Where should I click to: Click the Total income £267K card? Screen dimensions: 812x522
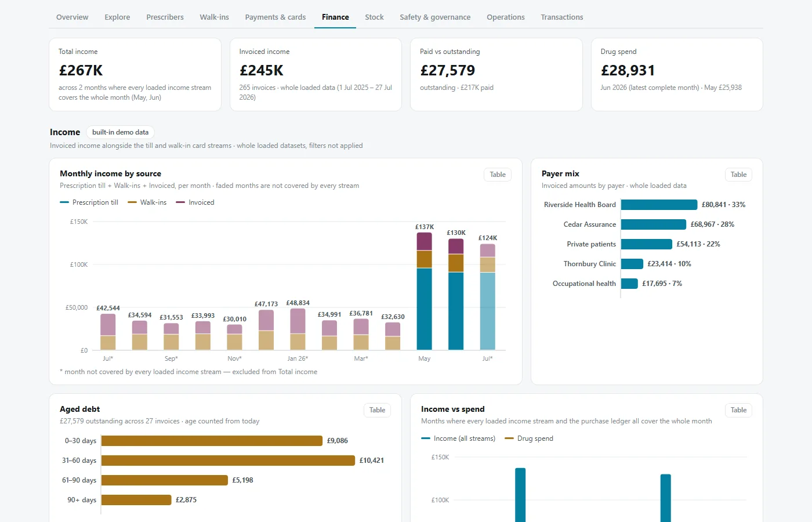[x=135, y=74]
